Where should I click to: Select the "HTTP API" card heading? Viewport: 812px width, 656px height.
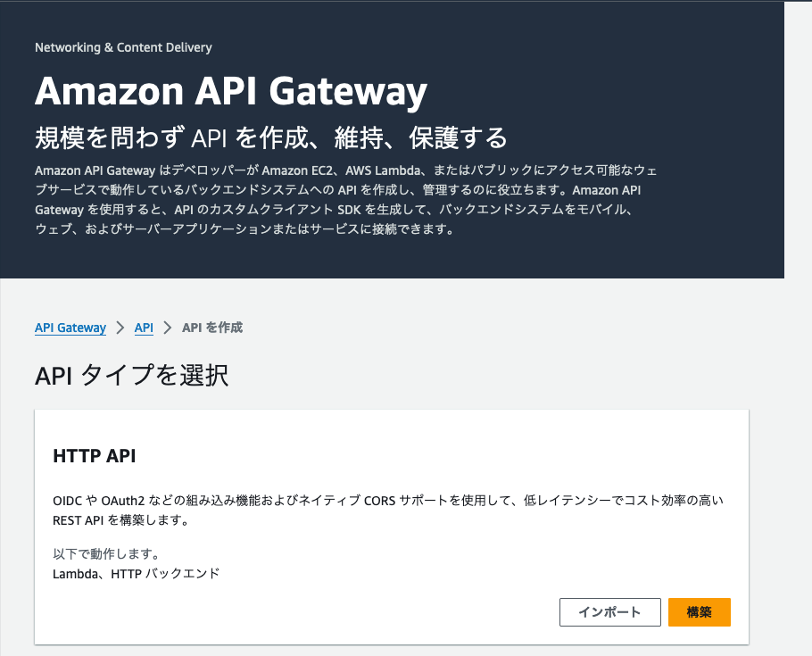point(95,456)
